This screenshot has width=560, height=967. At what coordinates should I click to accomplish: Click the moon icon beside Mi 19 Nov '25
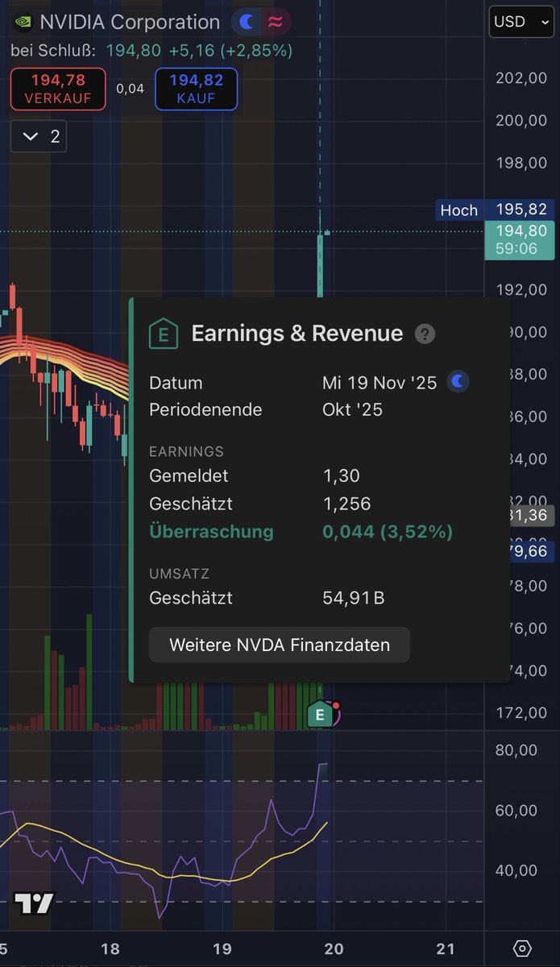(458, 382)
